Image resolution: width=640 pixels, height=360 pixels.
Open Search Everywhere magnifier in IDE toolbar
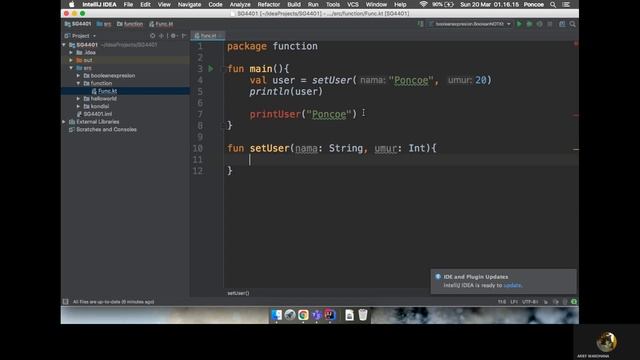tap(573, 24)
